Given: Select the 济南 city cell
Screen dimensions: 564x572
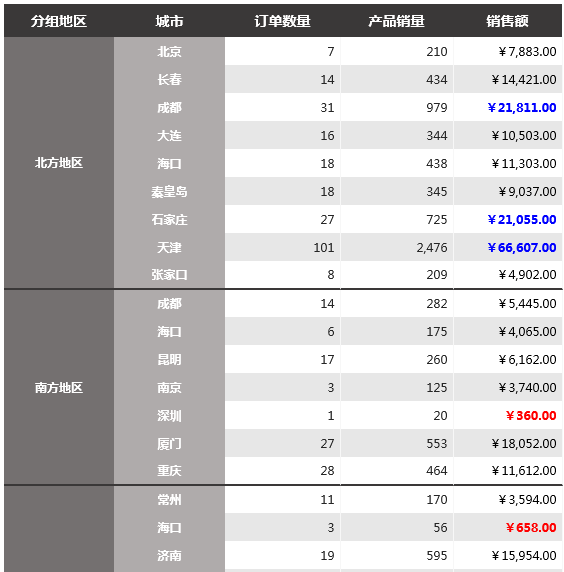Looking at the screenshot, I should click(x=169, y=555).
